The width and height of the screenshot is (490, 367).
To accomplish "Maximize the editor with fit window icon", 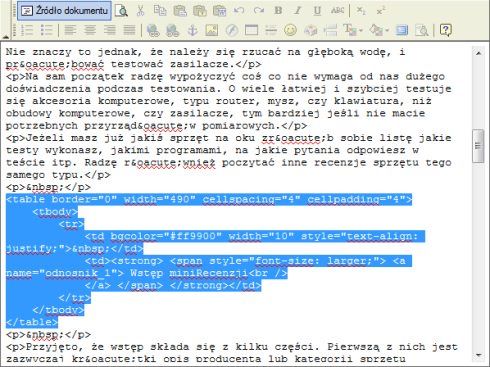I will [x=402, y=30].
